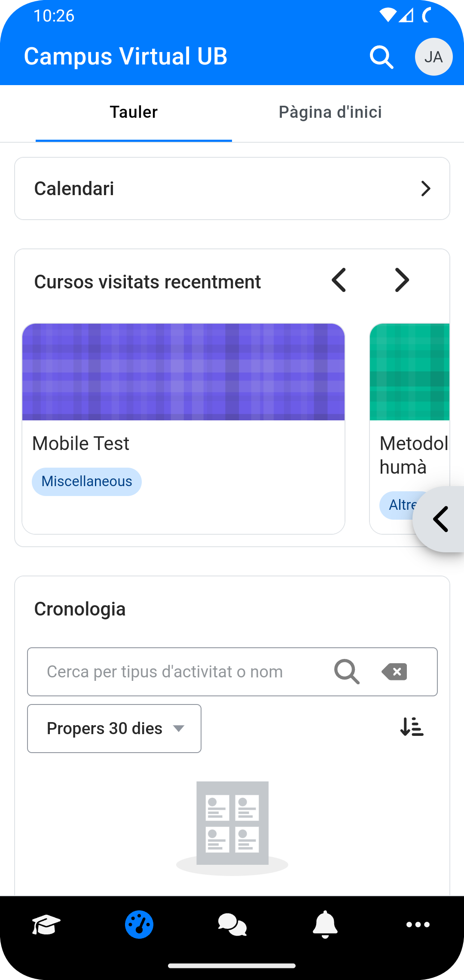Expand the Calendari section chevron
This screenshot has height=980, width=464.
tap(426, 189)
